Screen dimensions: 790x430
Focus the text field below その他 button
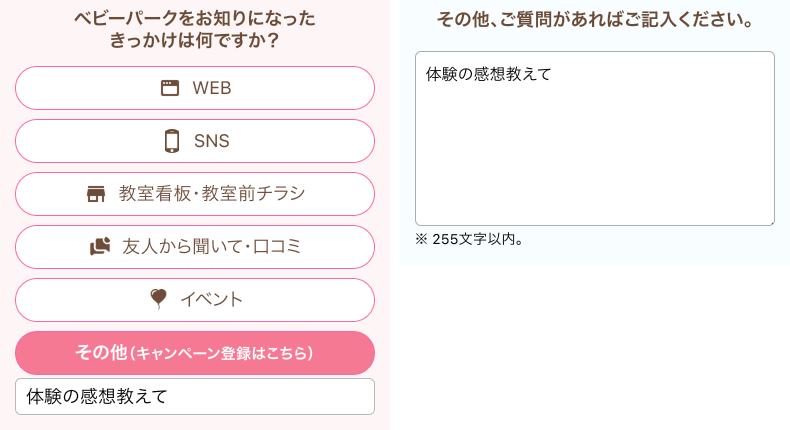195,396
